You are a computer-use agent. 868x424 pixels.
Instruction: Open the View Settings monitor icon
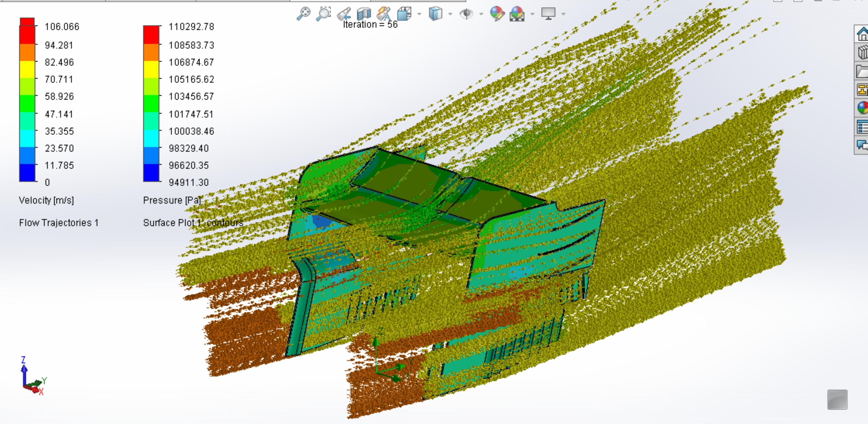548,14
